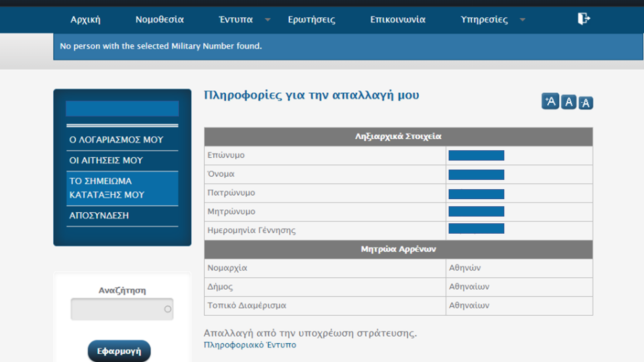The height and width of the screenshot is (362, 644).
Task: Open the Πληροφοριακό Έντυπο link
Action: tap(250, 345)
